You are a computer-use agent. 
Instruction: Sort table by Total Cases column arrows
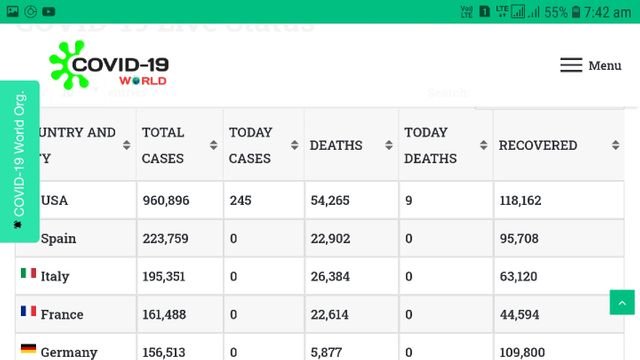(x=213, y=145)
